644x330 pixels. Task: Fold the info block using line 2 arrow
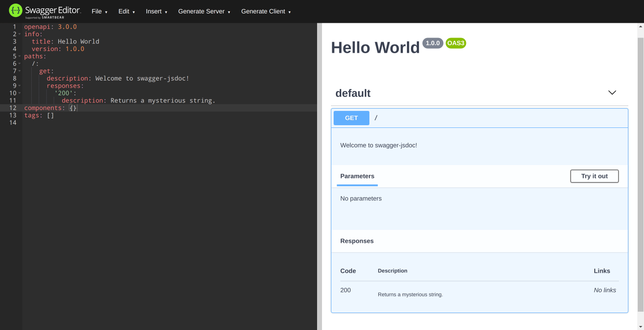tap(20, 34)
